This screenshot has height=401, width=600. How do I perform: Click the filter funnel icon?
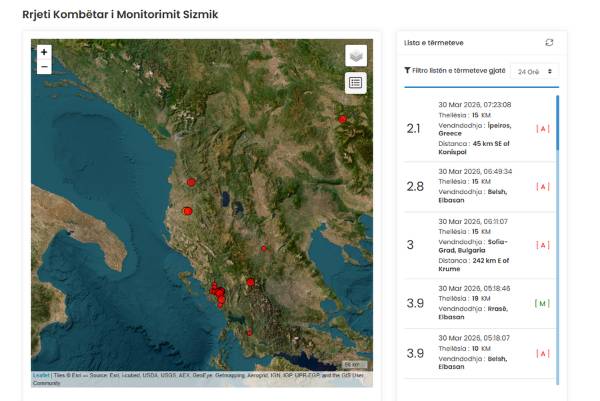click(408, 71)
